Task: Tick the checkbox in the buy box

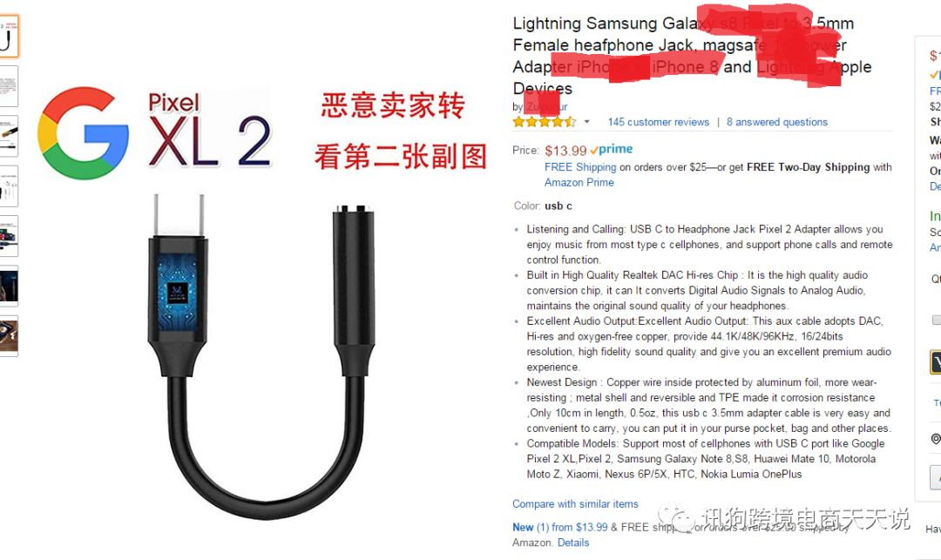Action: (x=937, y=320)
